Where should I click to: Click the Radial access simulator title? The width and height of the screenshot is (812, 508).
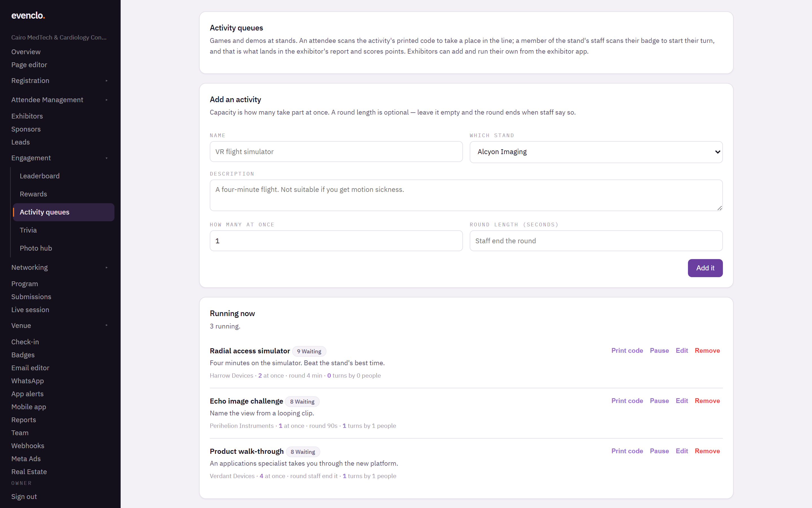point(250,351)
